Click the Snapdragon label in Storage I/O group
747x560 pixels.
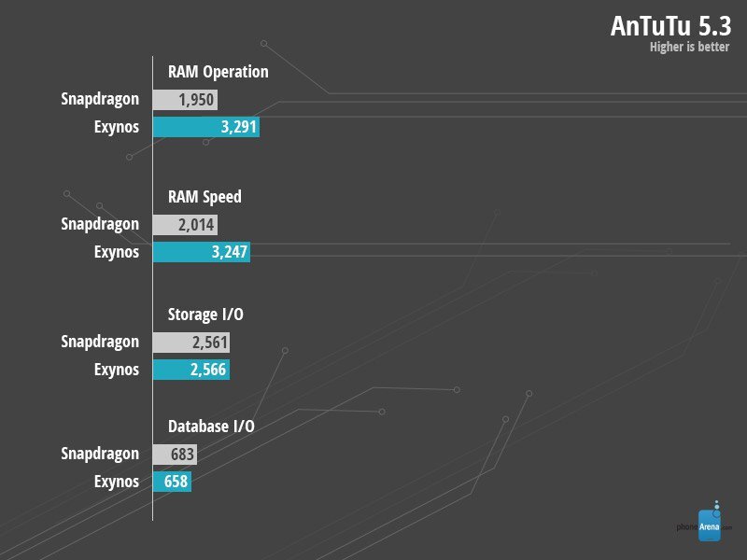(100, 342)
